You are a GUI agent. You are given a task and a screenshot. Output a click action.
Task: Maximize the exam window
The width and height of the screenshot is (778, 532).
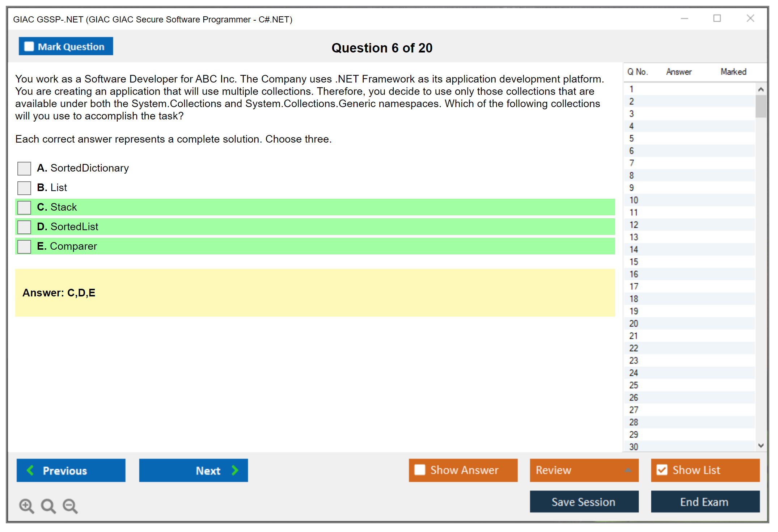click(717, 18)
